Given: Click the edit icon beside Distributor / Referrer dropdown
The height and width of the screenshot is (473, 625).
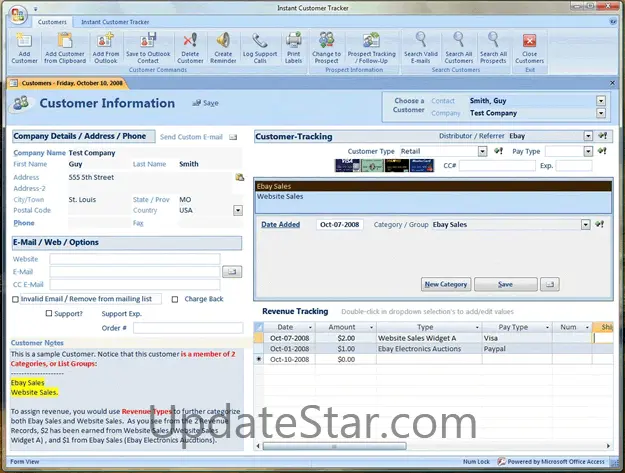Looking at the screenshot, I should pos(602,136).
